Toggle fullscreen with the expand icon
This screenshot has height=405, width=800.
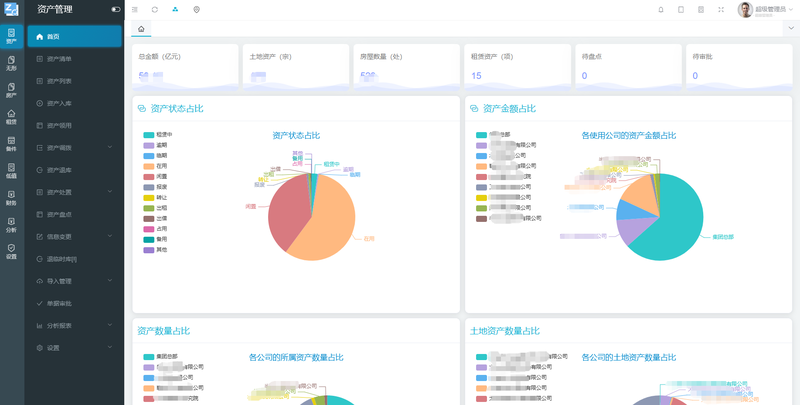[x=720, y=10]
